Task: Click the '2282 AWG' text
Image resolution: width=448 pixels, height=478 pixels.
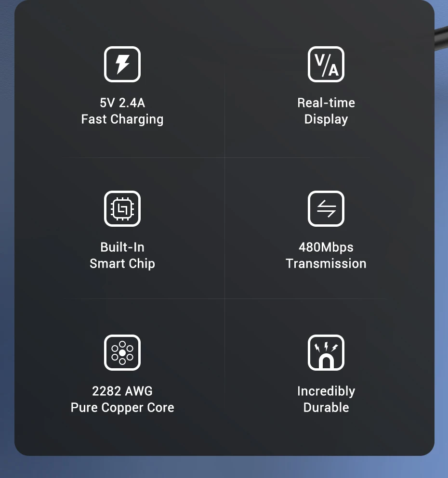Action: [x=122, y=391]
